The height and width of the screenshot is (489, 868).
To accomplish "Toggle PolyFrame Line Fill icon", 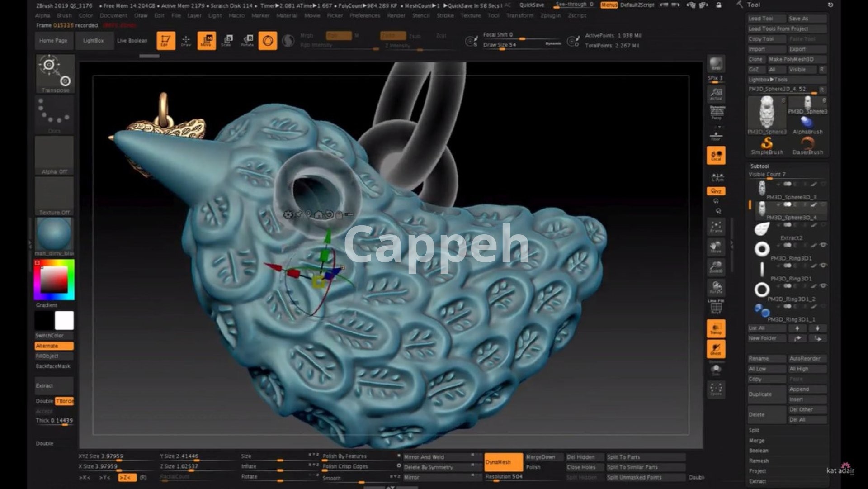I will click(716, 307).
